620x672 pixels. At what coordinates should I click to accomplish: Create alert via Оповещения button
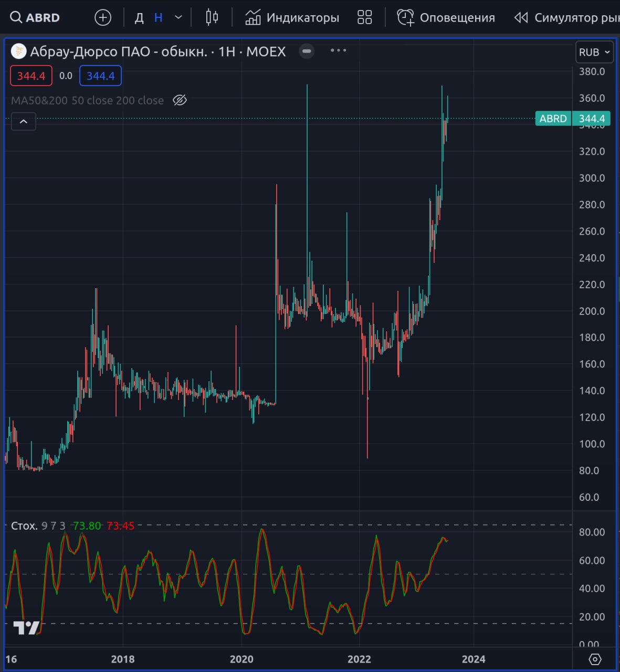point(446,17)
